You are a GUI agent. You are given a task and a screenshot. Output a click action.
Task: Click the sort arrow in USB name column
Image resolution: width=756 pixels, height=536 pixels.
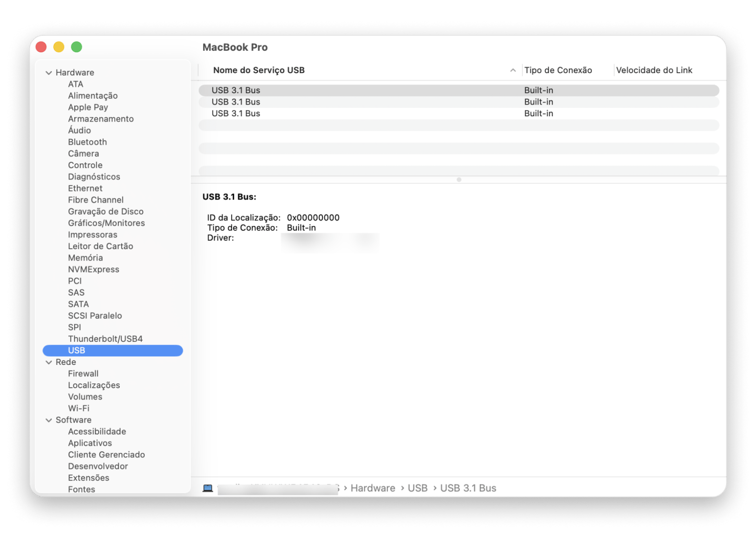[513, 70]
